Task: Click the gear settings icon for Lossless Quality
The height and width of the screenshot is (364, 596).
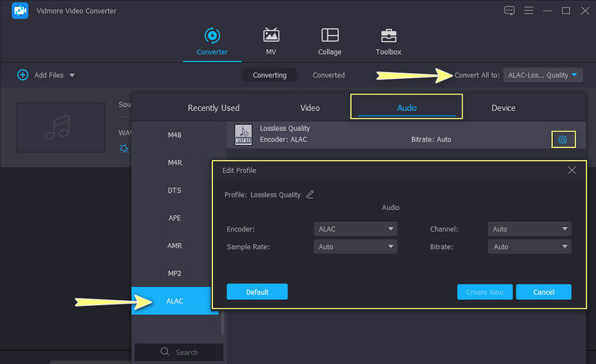Action: 563,139
